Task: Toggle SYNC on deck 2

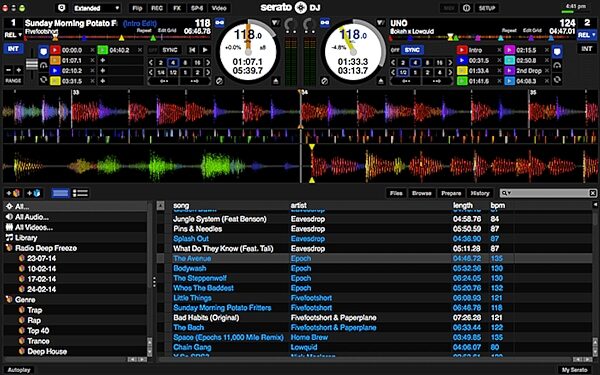Action: click(412, 50)
